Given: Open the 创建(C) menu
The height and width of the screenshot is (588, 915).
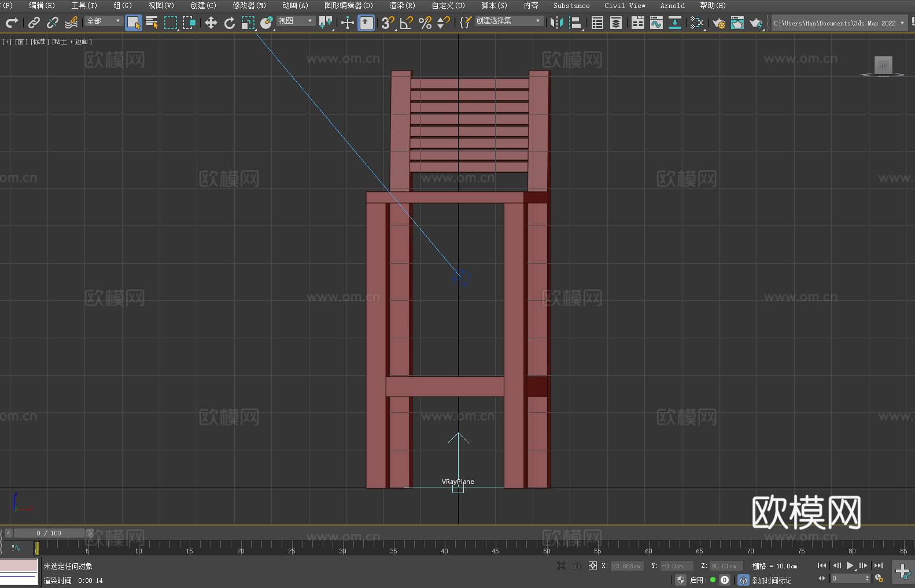Looking at the screenshot, I should click(x=203, y=5).
